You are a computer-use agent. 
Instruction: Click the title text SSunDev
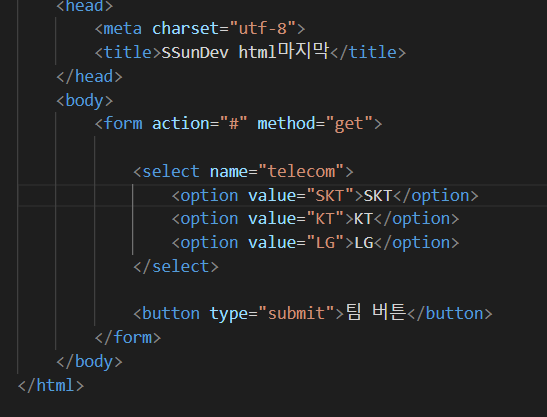195,53
